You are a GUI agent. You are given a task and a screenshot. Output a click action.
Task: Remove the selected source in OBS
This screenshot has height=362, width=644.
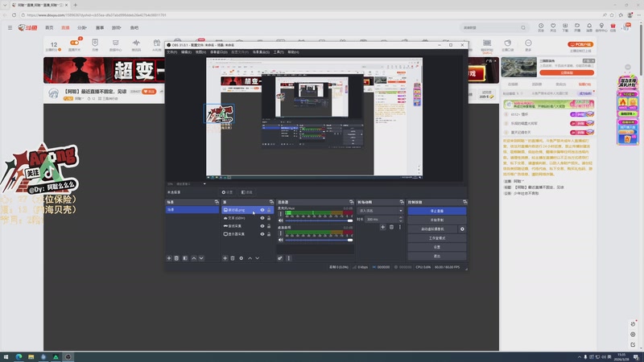pos(233,258)
